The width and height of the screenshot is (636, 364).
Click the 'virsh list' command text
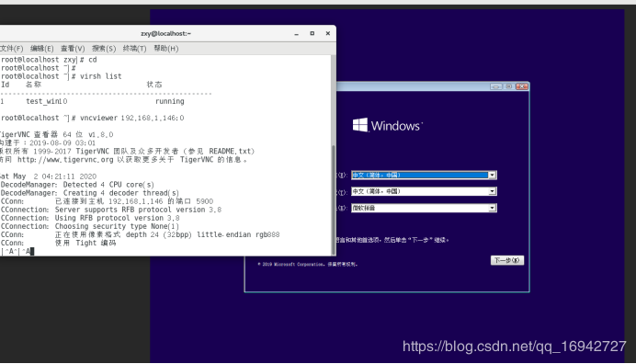coord(100,76)
